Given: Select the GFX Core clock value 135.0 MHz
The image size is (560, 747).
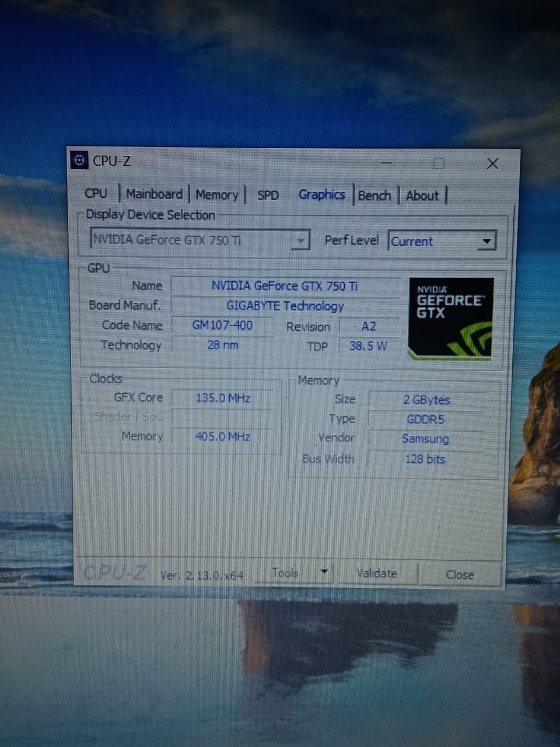Looking at the screenshot, I should pyautogui.click(x=223, y=398).
